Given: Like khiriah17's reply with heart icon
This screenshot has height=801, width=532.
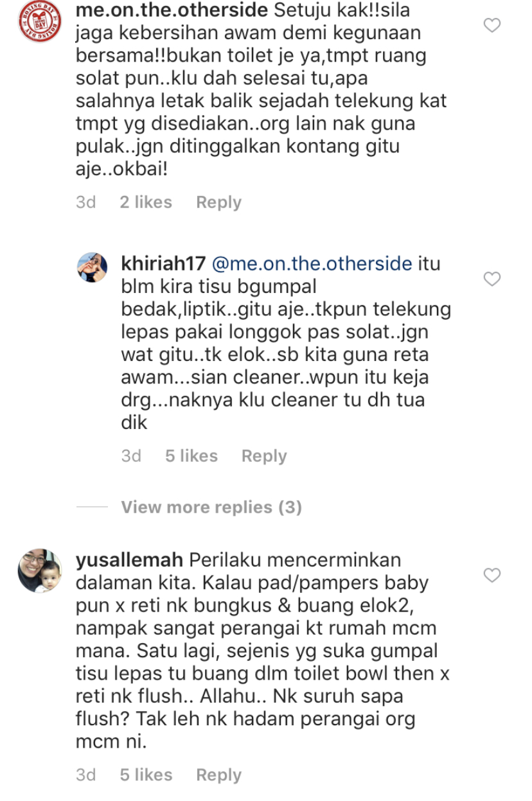Looking at the screenshot, I should point(492,279).
